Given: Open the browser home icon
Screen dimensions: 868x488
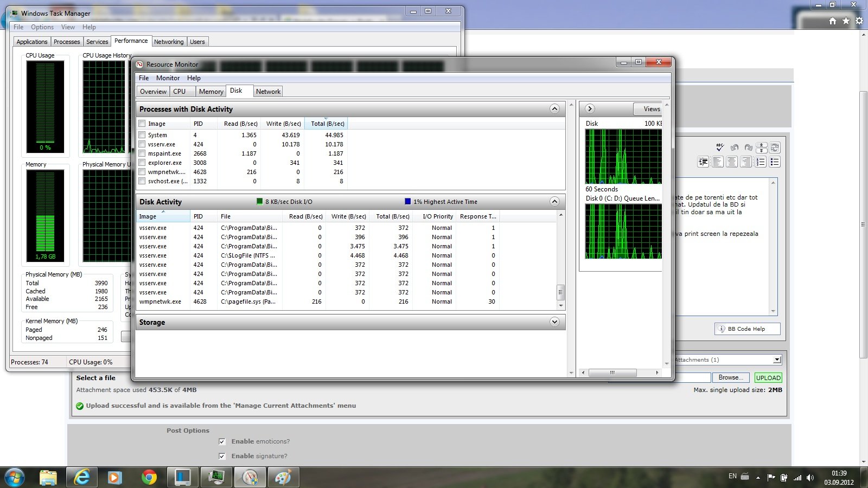Looking at the screenshot, I should click(833, 21).
